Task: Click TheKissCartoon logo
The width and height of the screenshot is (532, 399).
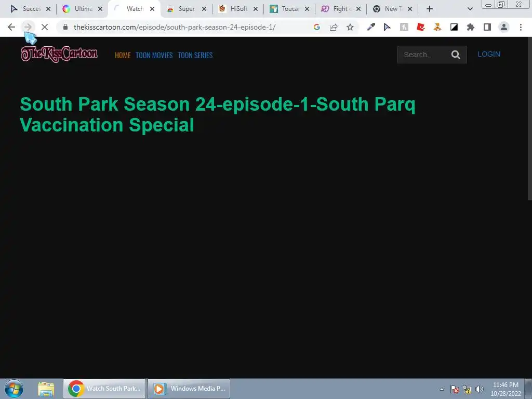Action: (x=59, y=54)
